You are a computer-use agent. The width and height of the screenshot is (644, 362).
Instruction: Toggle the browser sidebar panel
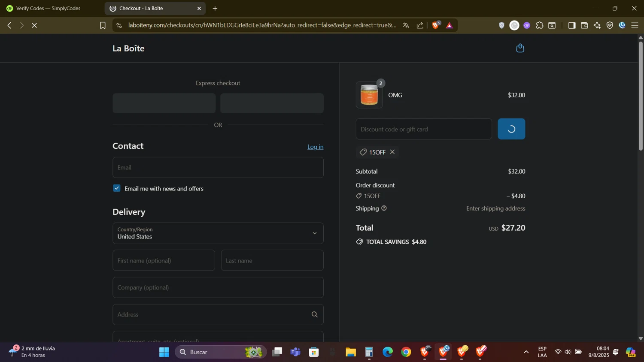point(571,25)
